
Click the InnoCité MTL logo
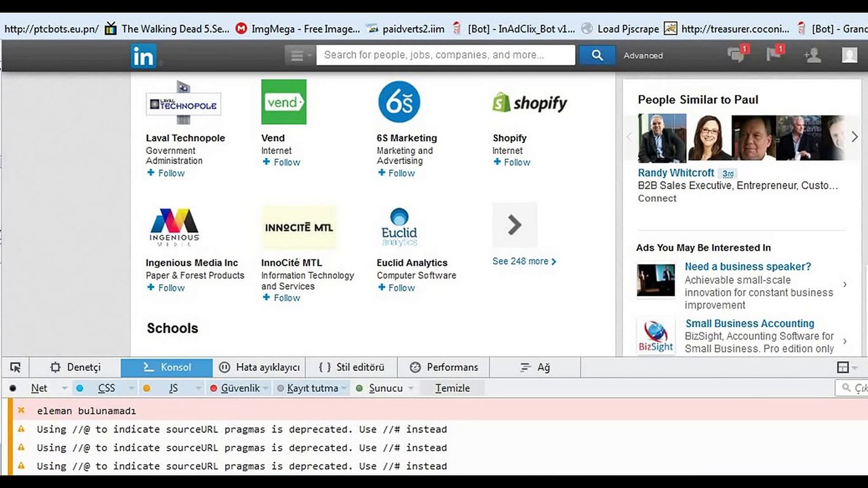click(x=299, y=227)
